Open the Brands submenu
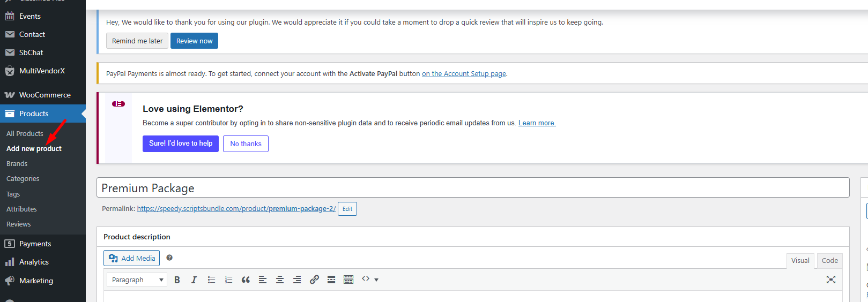This screenshot has width=868, height=302. [x=17, y=163]
